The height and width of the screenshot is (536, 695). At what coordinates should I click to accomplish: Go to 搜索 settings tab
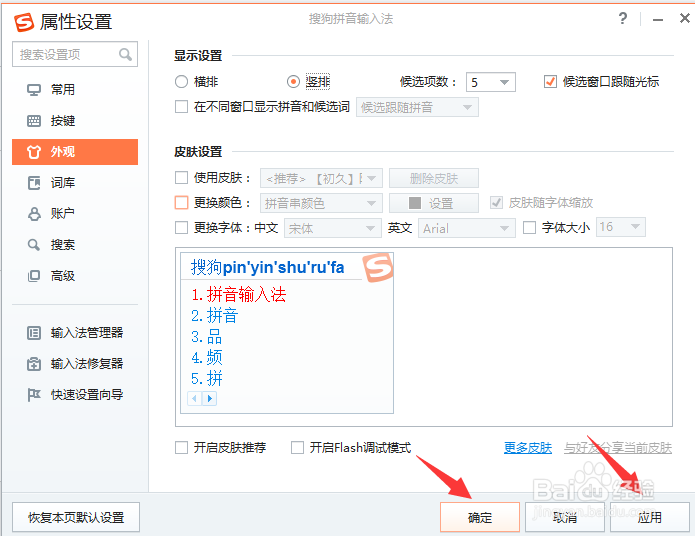[x=75, y=245]
